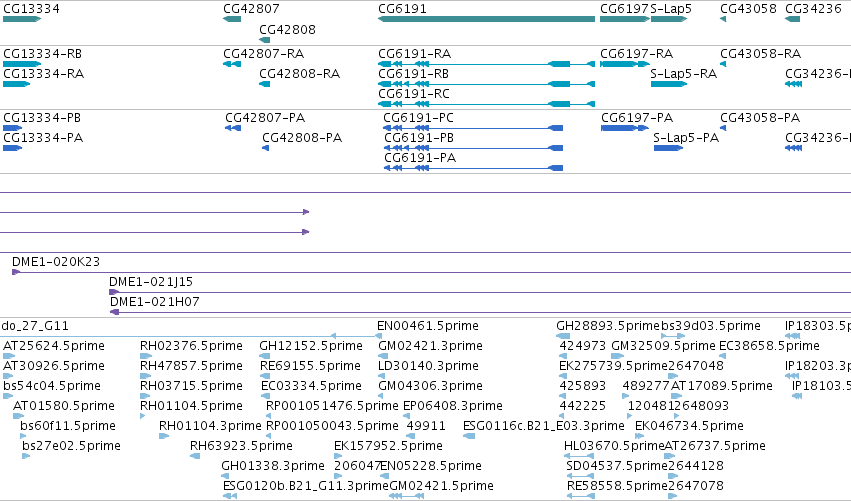The width and height of the screenshot is (851, 501).
Task: Select the CG6191-PA protein feature
Action: 473,168
